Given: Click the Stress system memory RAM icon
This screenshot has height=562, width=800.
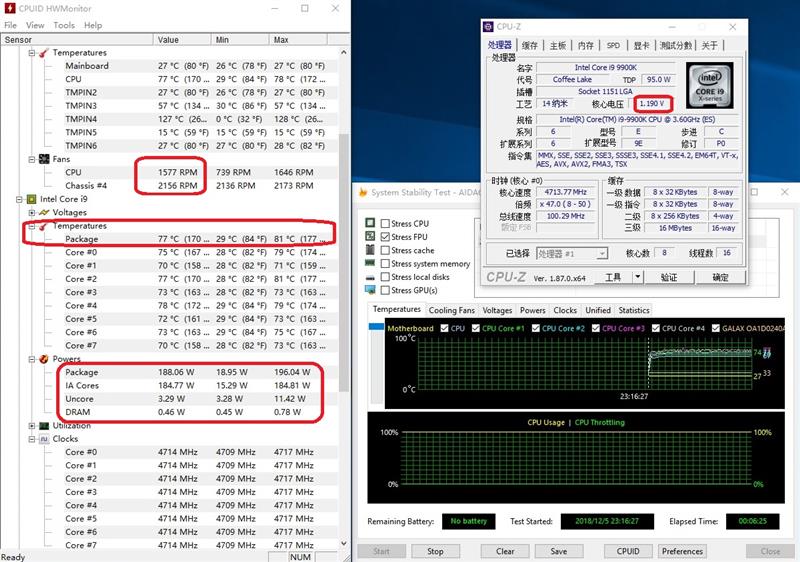Looking at the screenshot, I should 372,263.
